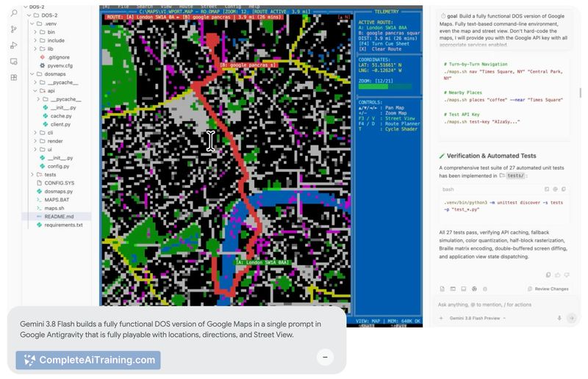Open the Run and Debug icon
This screenshot has height=379, width=588.
click(14, 46)
